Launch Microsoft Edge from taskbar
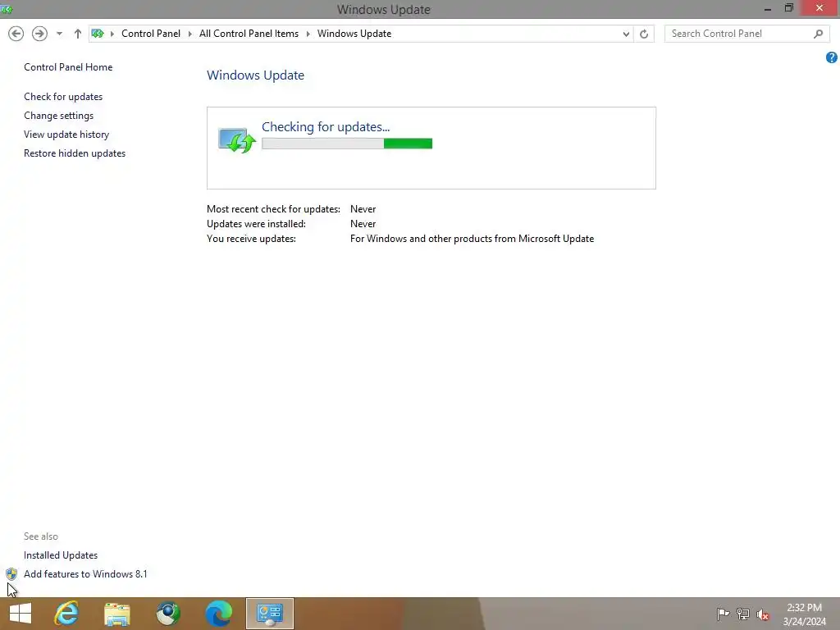 [219, 614]
